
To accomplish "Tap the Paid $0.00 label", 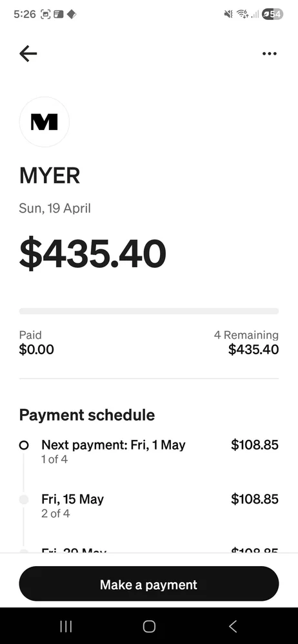I will pos(37,343).
